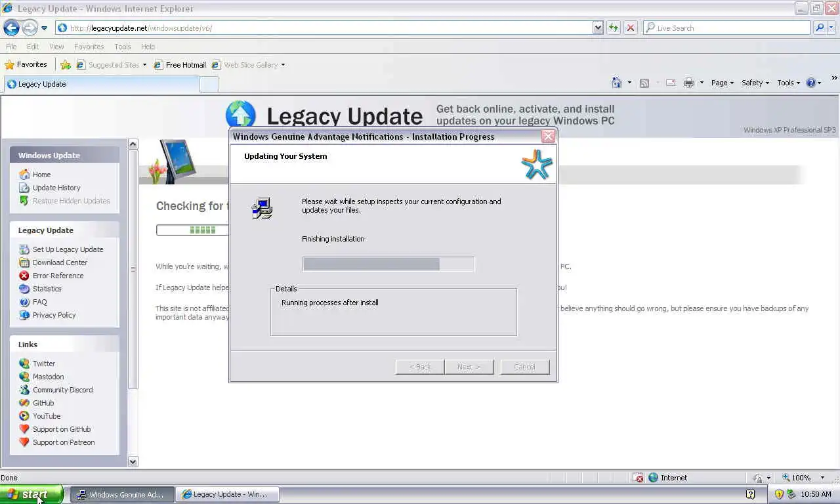Click the FAQ question mark icon
The width and height of the screenshot is (840, 504).
click(24, 302)
